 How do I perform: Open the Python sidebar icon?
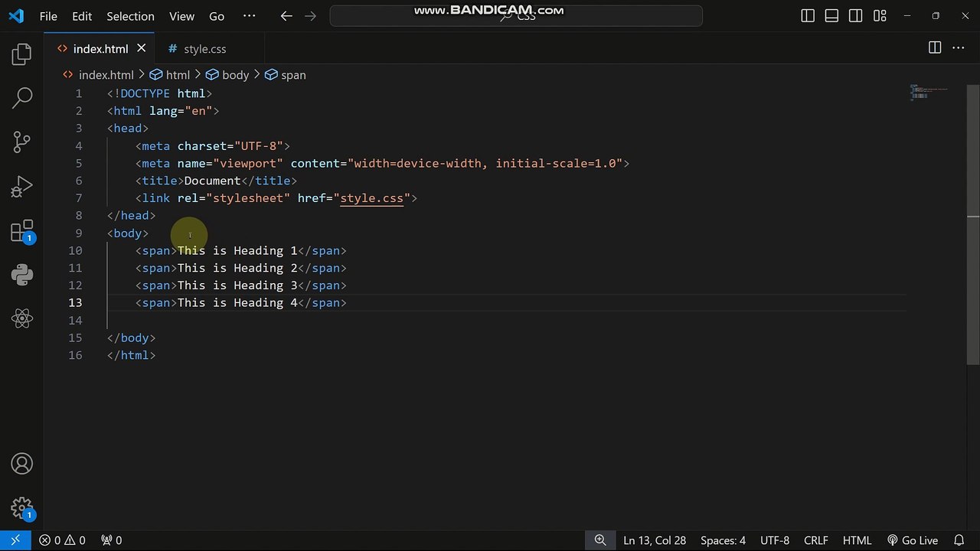click(x=21, y=275)
